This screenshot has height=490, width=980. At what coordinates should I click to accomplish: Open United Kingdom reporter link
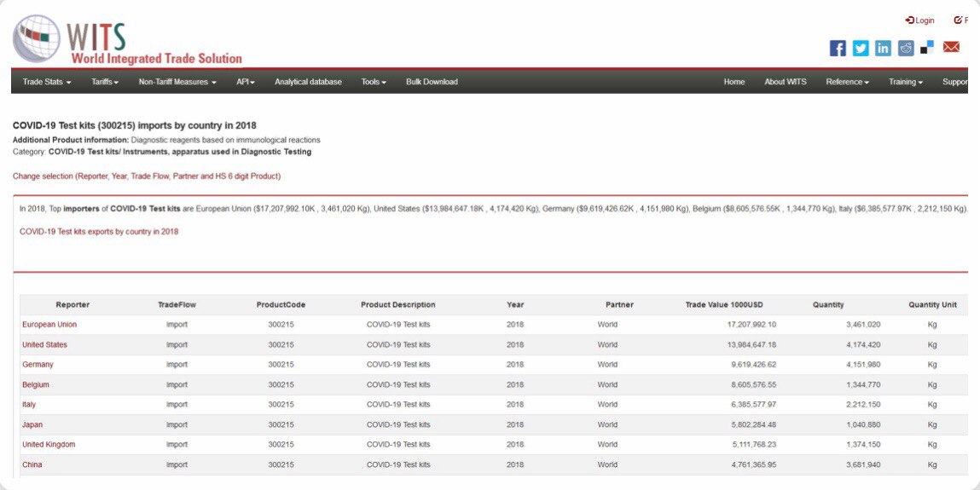tap(49, 445)
